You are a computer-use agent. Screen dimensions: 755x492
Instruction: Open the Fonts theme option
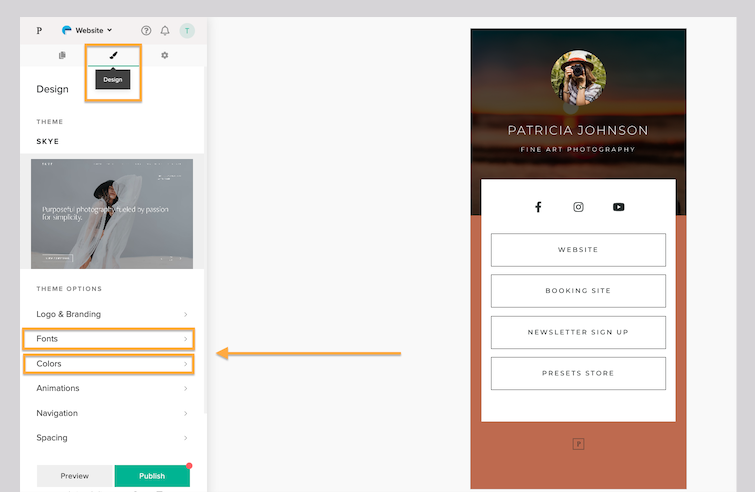click(109, 339)
